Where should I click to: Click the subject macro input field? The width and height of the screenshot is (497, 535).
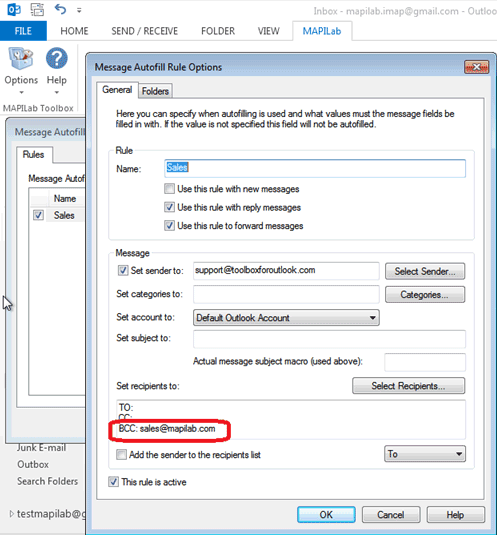tap(425, 362)
